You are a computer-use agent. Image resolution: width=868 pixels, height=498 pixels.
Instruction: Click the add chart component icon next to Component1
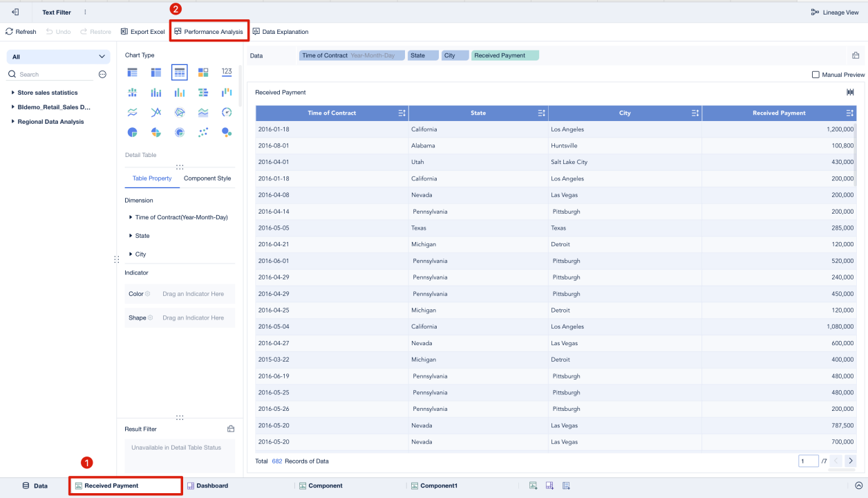(533, 486)
